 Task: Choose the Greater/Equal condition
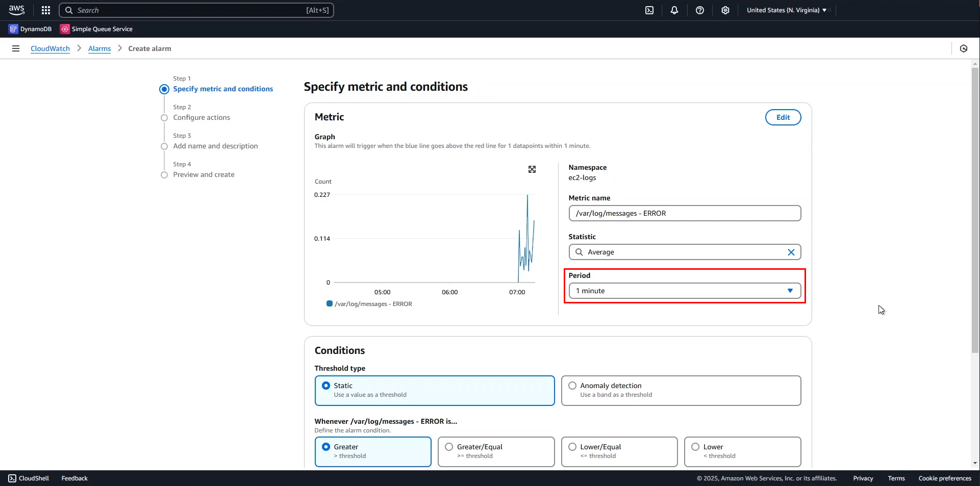(x=496, y=452)
